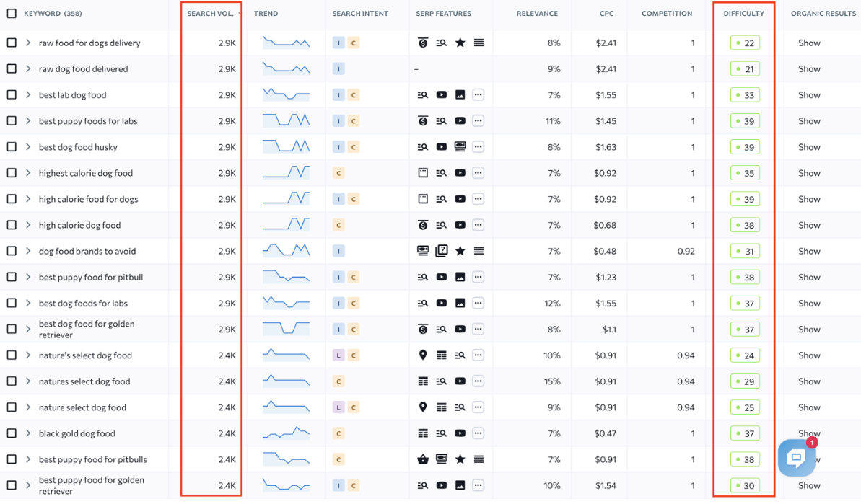This screenshot has width=861, height=504.
Task: Click YouTube SERP icon for best lab dog food
Action: (442, 95)
